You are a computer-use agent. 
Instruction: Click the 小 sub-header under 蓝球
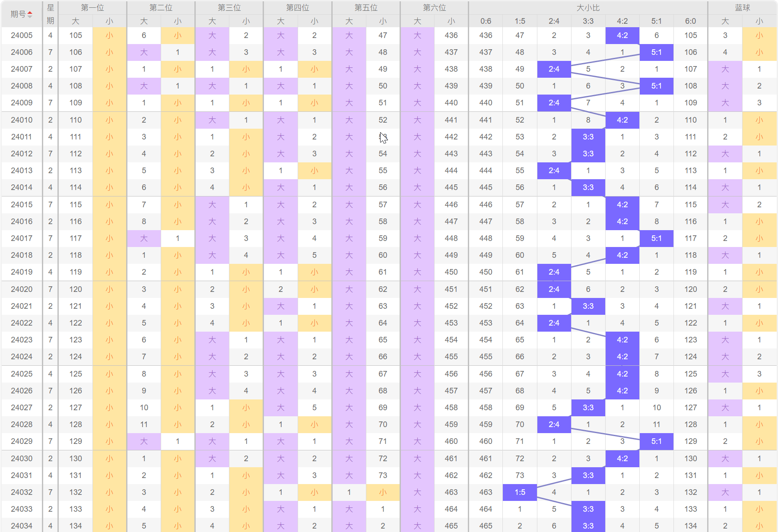pos(759,21)
